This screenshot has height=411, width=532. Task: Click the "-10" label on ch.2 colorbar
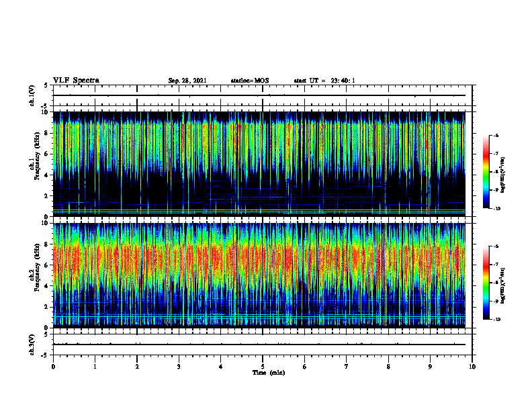click(496, 320)
